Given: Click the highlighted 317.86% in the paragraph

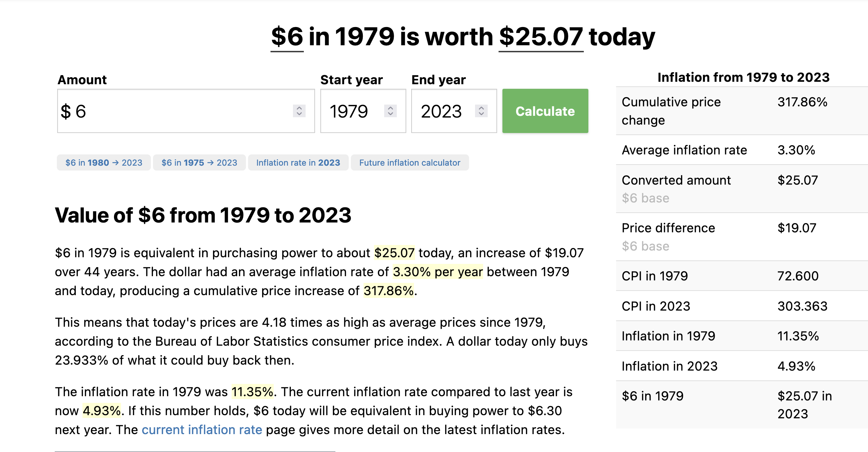Looking at the screenshot, I should pyautogui.click(x=389, y=291).
